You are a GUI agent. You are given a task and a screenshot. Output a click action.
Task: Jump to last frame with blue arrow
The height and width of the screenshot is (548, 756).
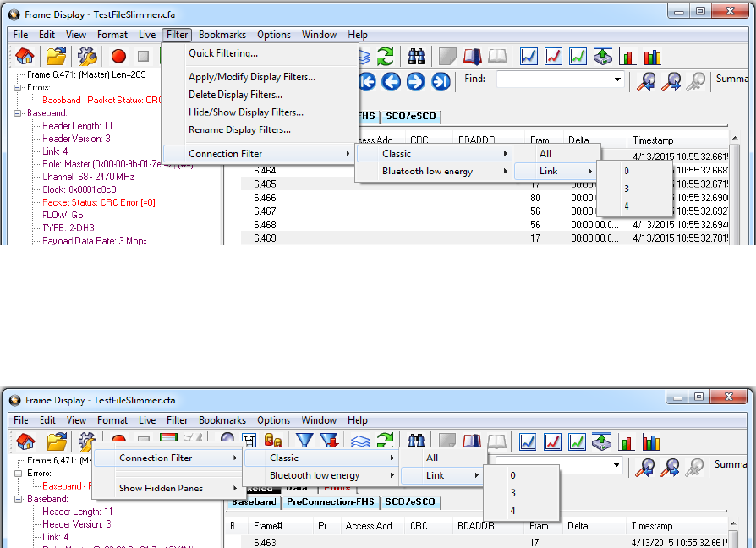(441, 81)
